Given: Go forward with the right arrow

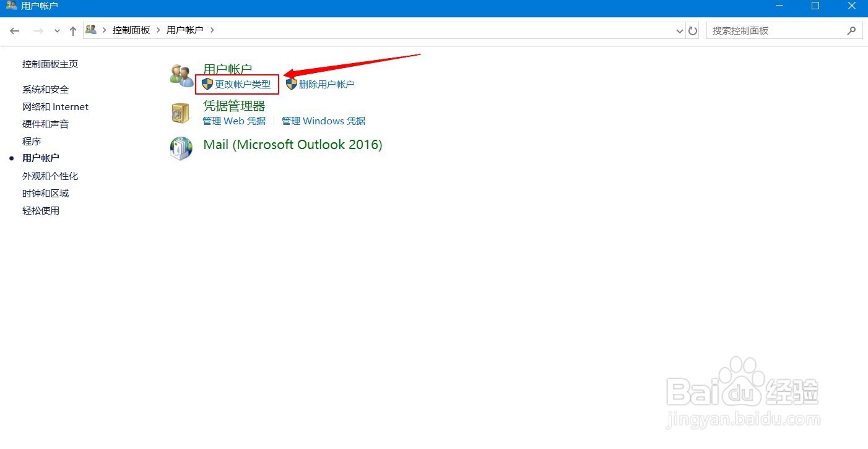Looking at the screenshot, I should point(38,30).
